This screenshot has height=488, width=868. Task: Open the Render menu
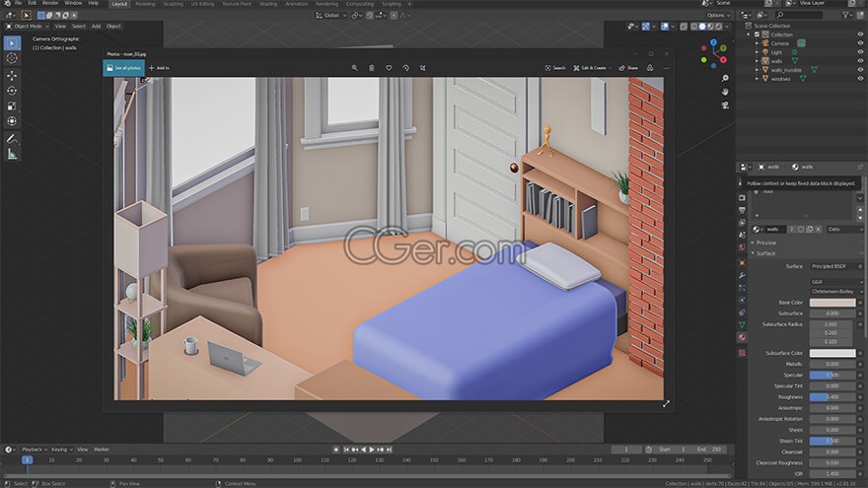coord(50,3)
